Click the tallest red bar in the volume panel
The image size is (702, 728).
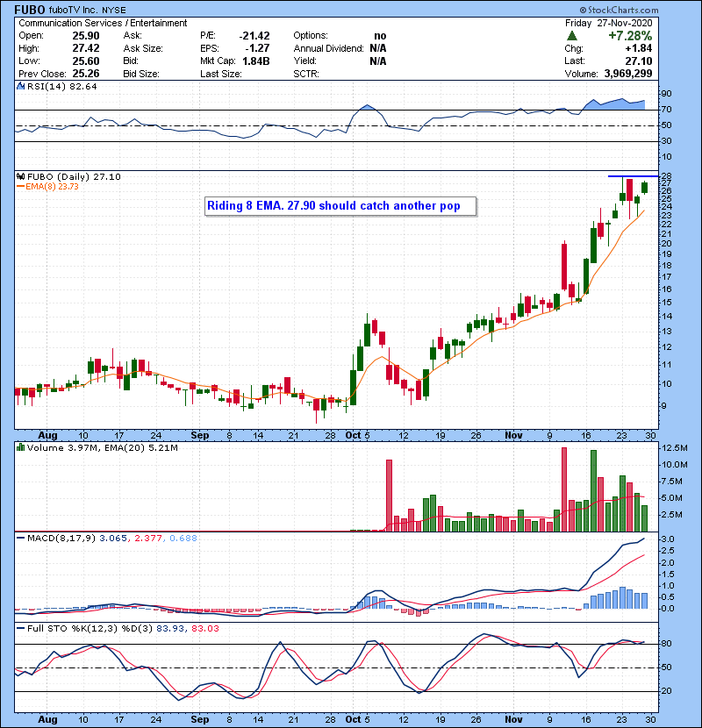pos(564,489)
